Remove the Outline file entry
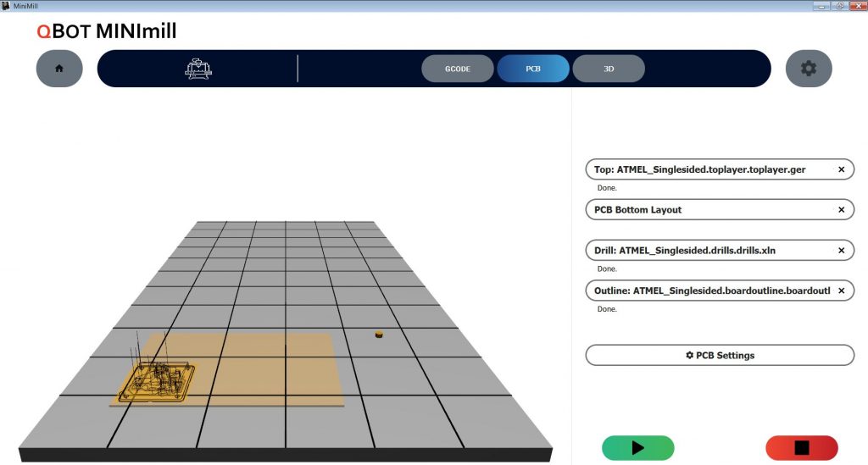 point(841,291)
